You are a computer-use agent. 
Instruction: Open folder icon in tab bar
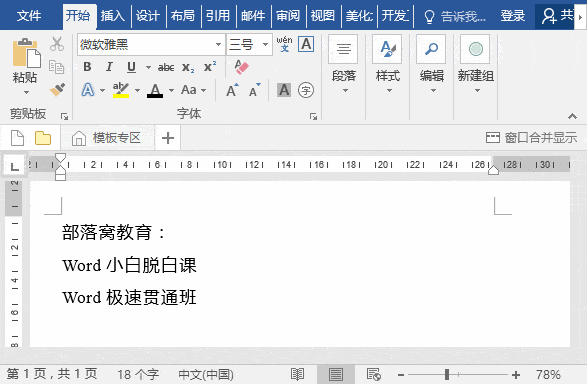tap(43, 138)
